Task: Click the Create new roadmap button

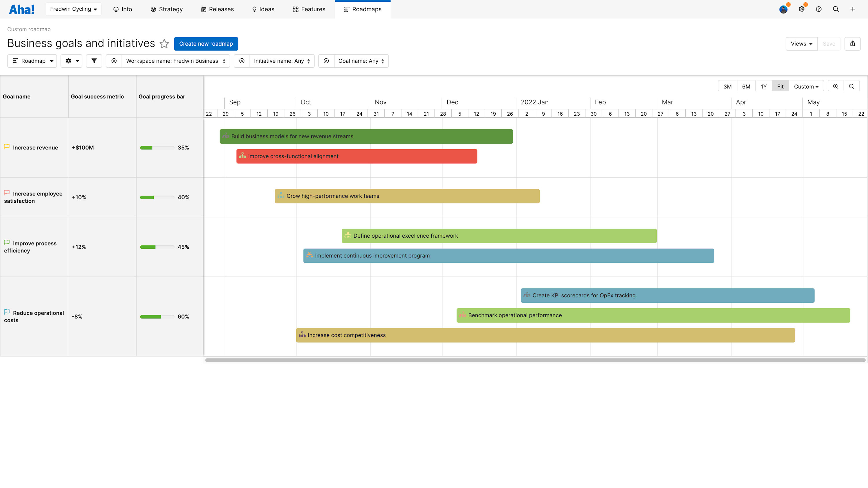Action: pos(206,43)
